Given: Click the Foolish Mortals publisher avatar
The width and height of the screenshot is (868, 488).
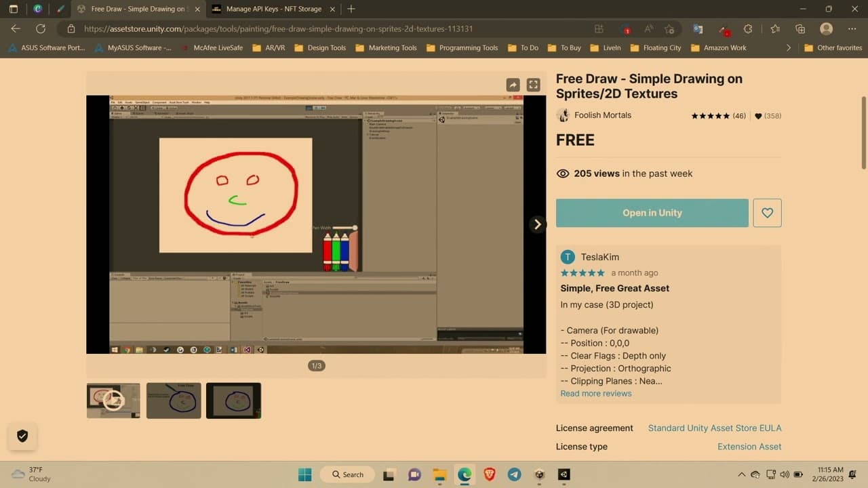Looking at the screenshot, I should (x=563, y=115).
